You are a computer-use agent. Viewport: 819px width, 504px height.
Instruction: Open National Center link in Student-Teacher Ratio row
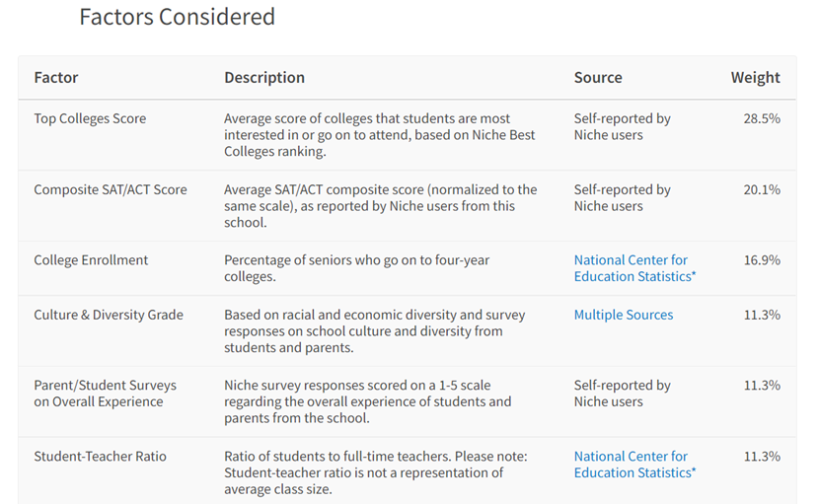click(x=634, y=465)
